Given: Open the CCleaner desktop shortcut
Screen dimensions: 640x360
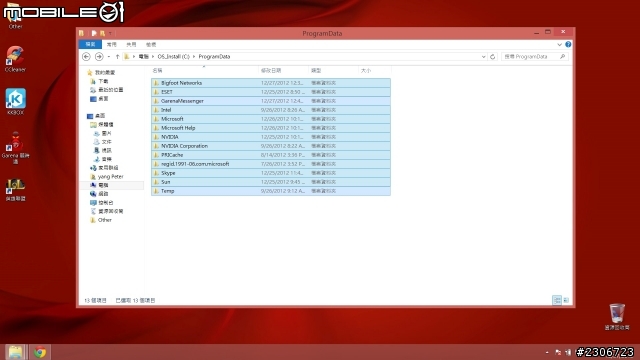Looking at the screenshot, I should [15, 59].
